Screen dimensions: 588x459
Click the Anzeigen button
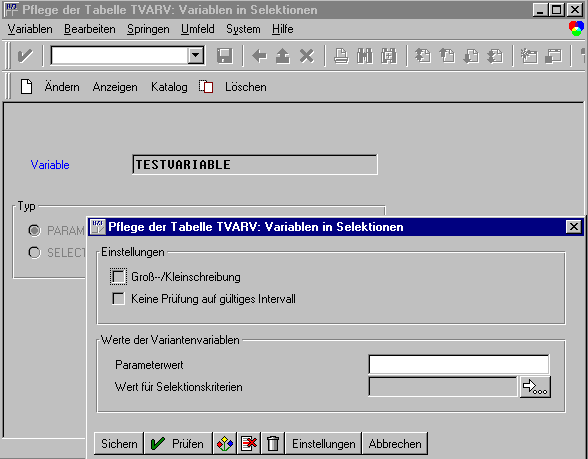[x=115, y=87]
